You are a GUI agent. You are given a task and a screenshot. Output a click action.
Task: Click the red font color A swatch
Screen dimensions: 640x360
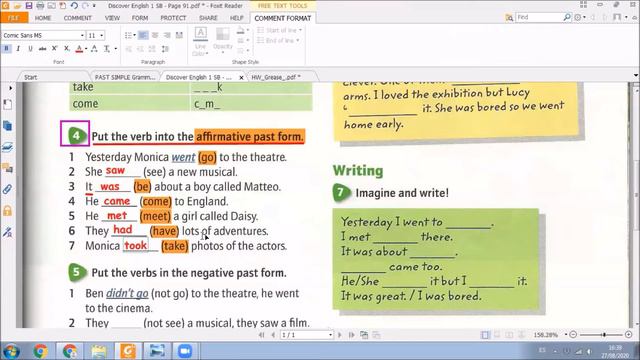pos(79,49)
